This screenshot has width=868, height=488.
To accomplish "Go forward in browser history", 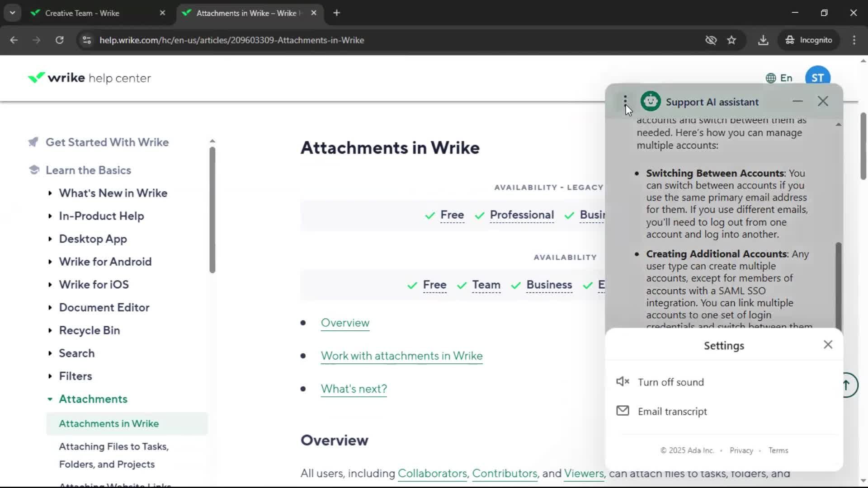I will coord(36,40).
